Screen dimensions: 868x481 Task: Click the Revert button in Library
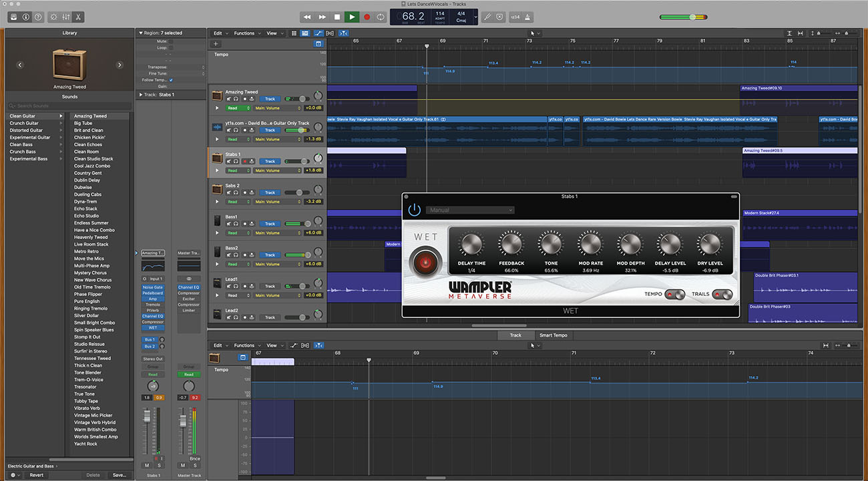(36, 475)
